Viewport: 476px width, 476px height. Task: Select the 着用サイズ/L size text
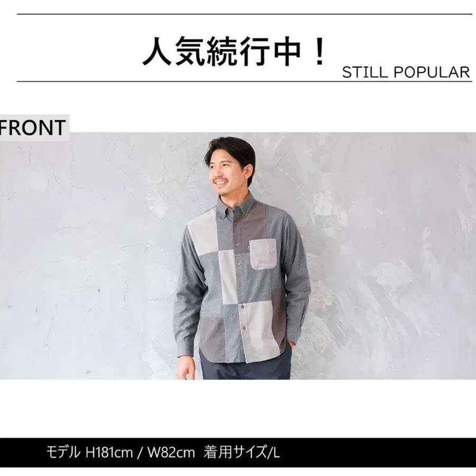pos(241,452)
